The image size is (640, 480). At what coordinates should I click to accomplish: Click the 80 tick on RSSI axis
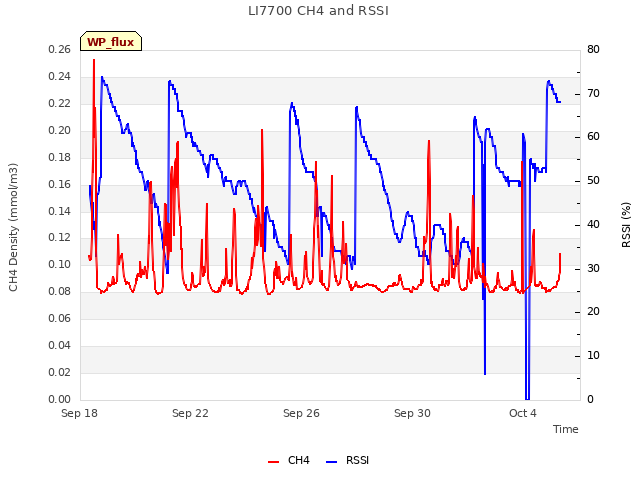coord(593,49)
